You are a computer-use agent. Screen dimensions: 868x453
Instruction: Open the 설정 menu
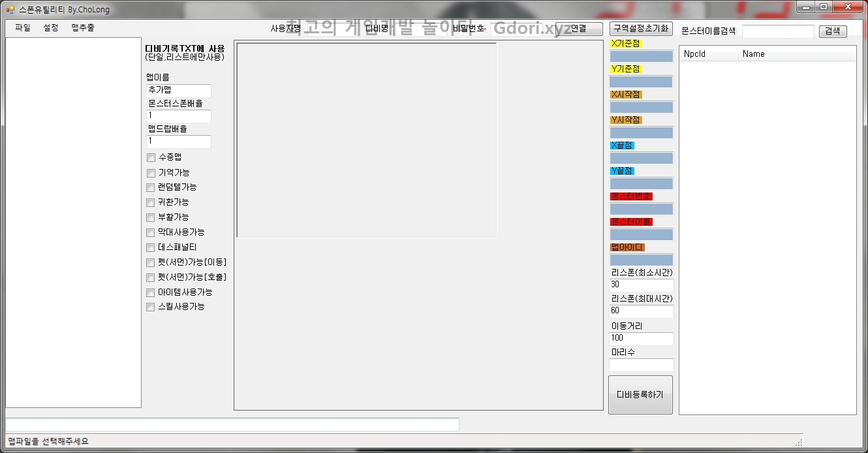pyautogui.click(x=51, y=28)
